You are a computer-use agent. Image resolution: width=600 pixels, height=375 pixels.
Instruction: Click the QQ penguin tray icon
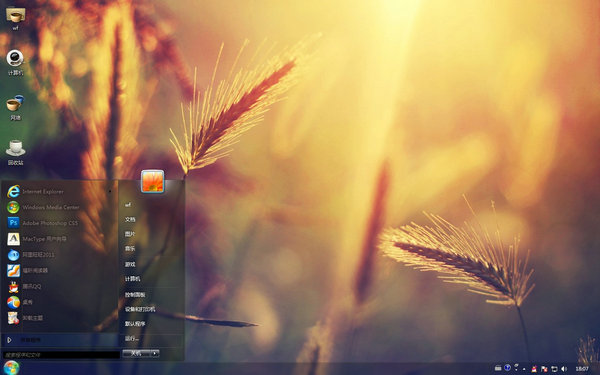(534, 369)
